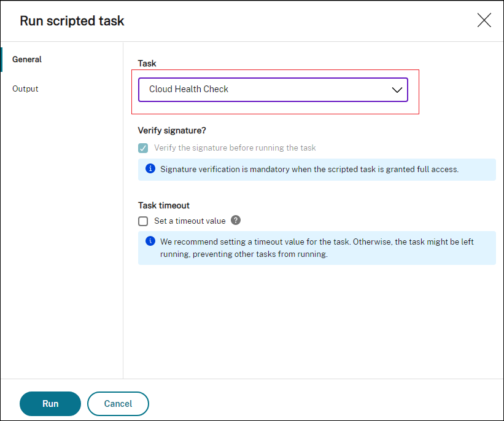Click the Task field label
Image resolution: width=504 pixels, height=421 pixels.
[147, 63]
